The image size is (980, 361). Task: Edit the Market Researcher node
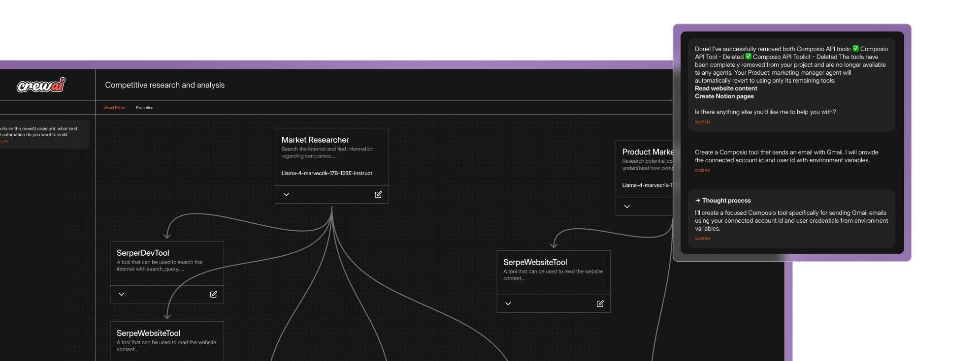(x=378, y=195)
